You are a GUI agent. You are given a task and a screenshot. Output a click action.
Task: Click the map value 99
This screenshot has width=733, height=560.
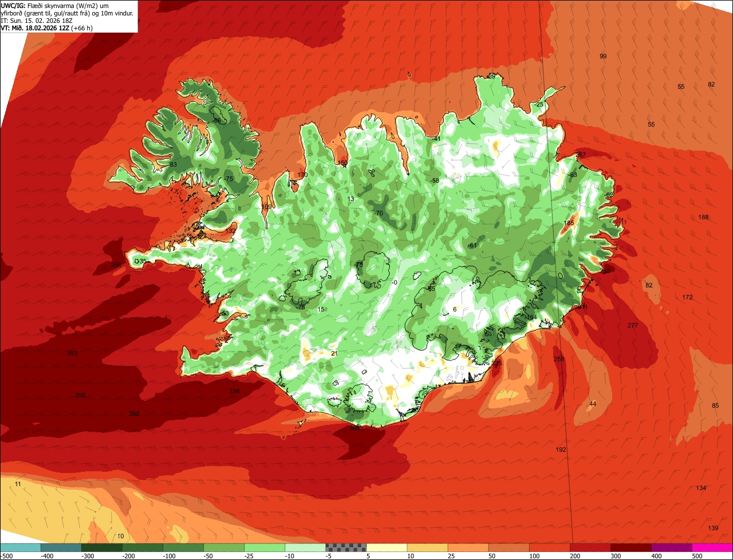(x=603, y=56)
